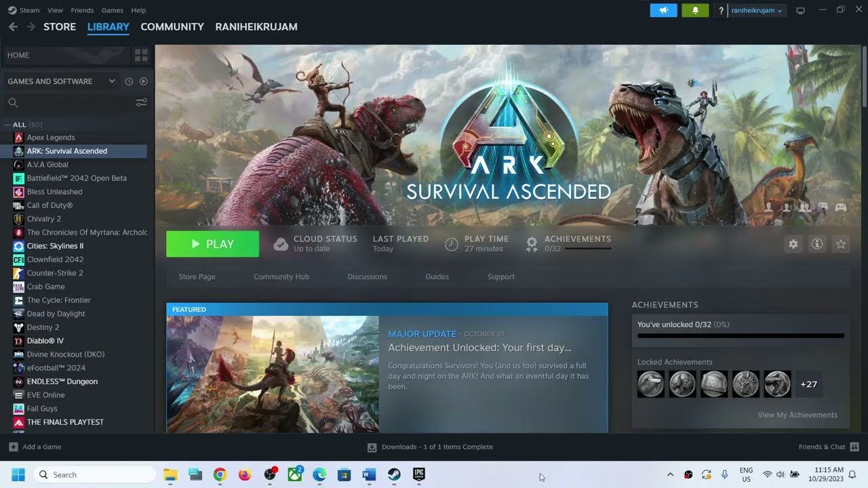Click the library search field

coord(68,102)
